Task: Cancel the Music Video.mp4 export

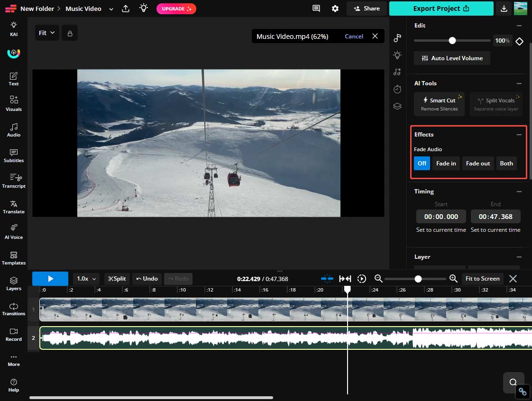Action: pos(354,36)
